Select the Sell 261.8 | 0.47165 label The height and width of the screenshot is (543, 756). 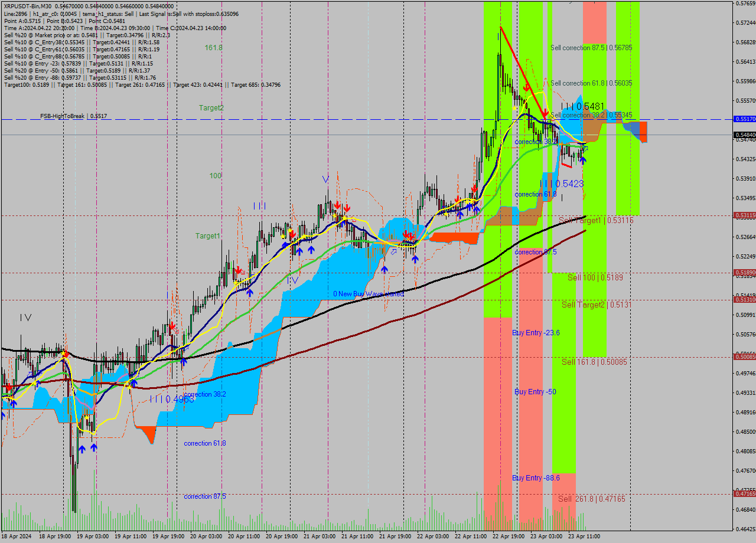click(x=592, y=499)
